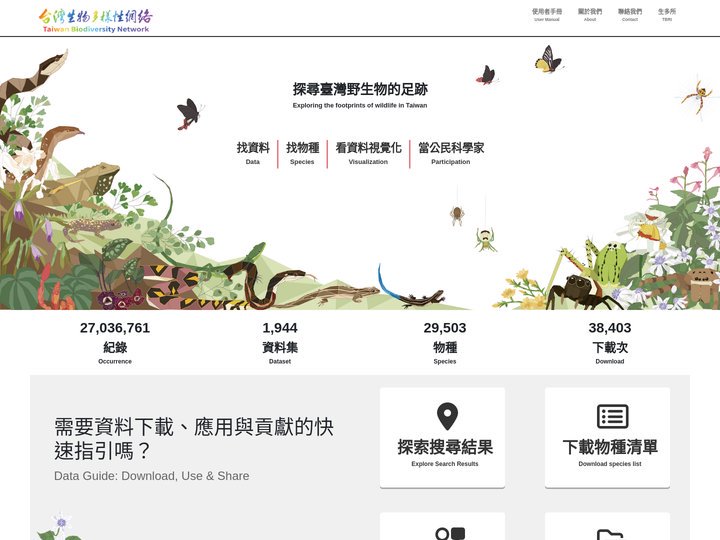The width and height of the screenshot is (720, 540).
Task: Click the 27,036,761 occurrence count
Action: [115, 328]
